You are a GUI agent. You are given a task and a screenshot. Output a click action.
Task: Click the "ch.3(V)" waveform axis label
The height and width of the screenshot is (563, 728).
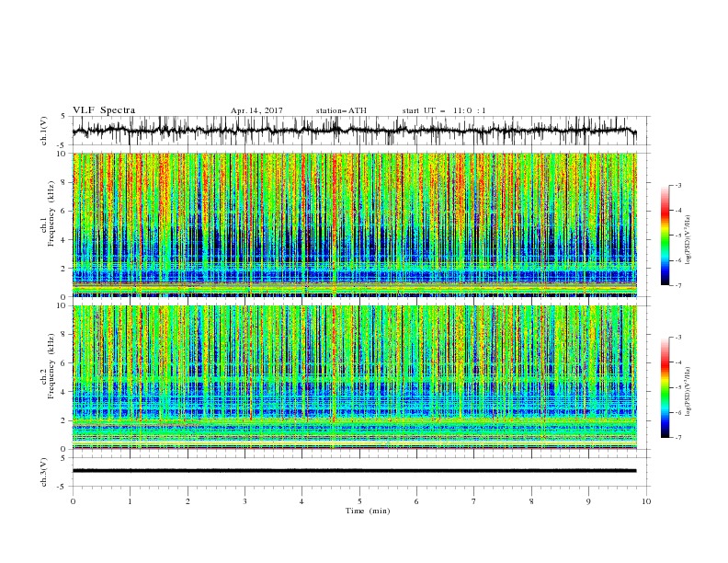44,472
